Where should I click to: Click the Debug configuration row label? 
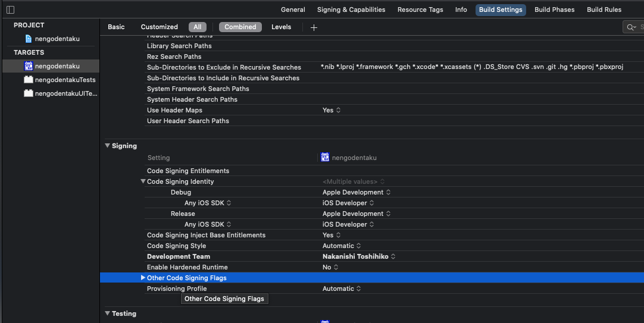point(181,192)
